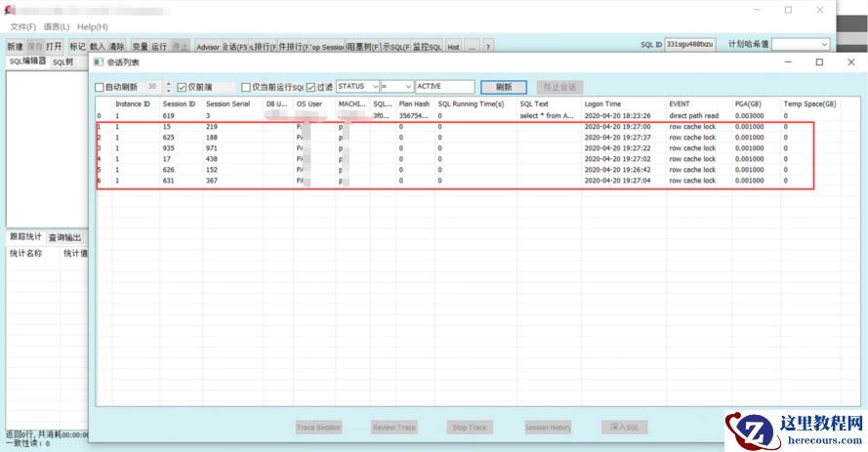Click the Temp Space(GB) column header
This screenshot has width=868, height=452.
(x=809, y=104)
